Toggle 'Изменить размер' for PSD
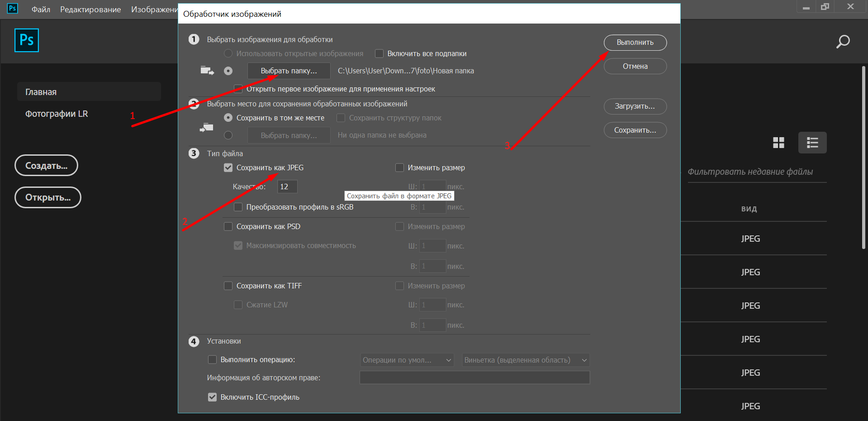Image resolution: width=868 pixels, height=421 pixels. [x=399, y=226]
